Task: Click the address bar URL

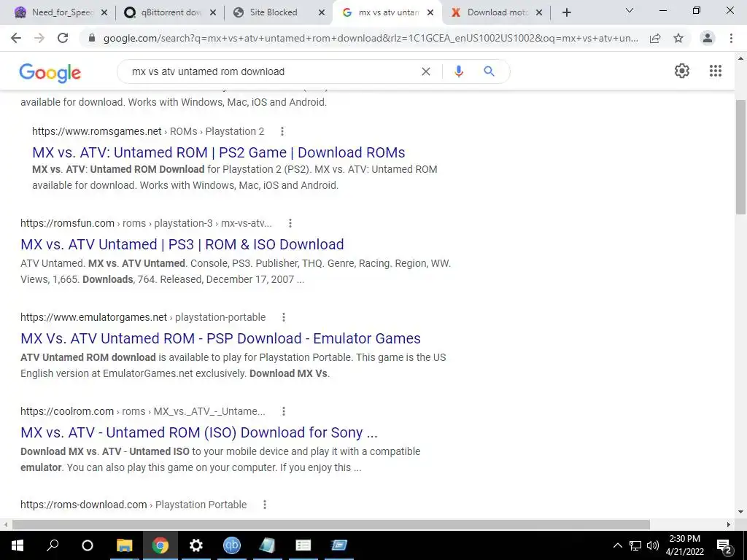Action: coord(370,38)
